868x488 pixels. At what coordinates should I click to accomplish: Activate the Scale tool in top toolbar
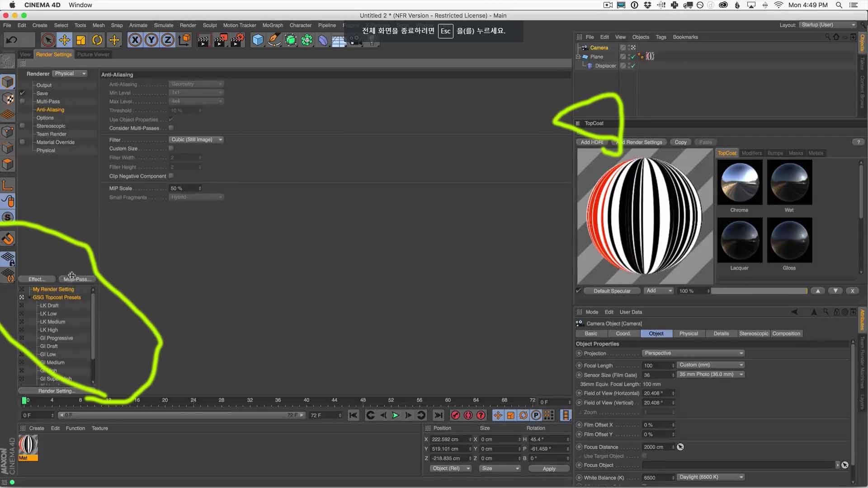tap(81, 40)
